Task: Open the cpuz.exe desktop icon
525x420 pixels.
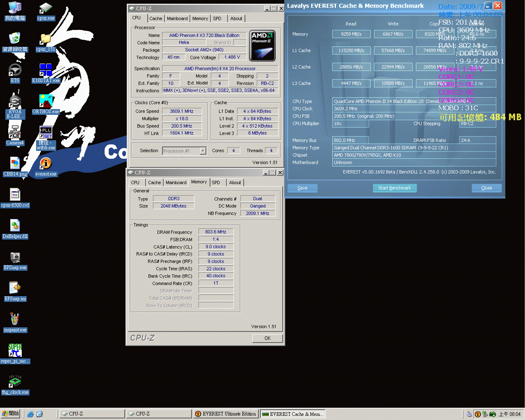Action: (x=46, y=11)
